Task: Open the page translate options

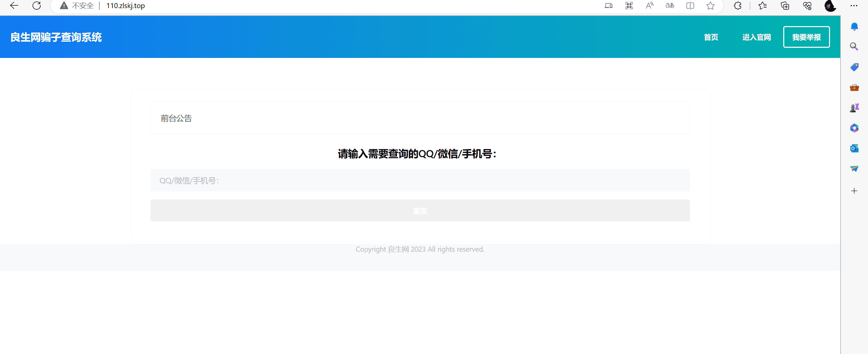Action: [x=669, y=5]
